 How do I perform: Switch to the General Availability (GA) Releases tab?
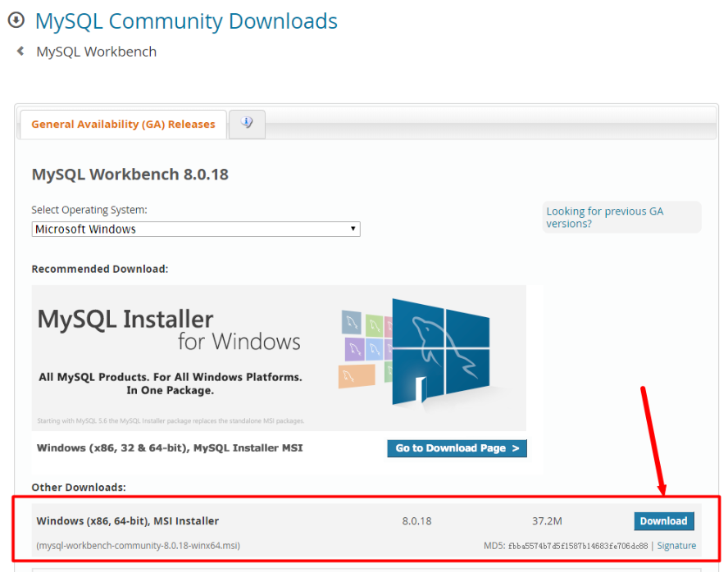[122, 124]
